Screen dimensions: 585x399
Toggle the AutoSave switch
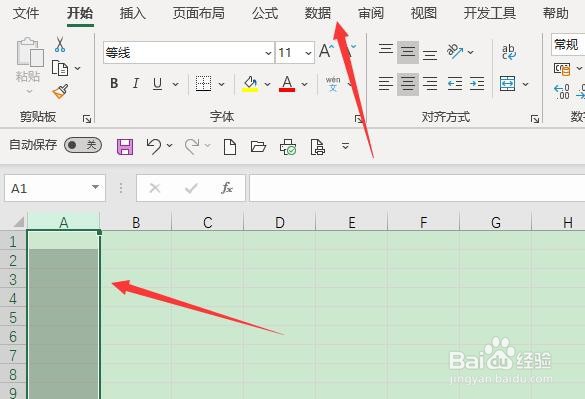coord(83,145)
